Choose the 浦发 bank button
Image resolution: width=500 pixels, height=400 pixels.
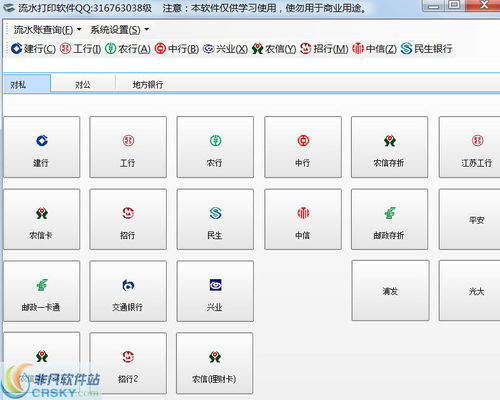point(390,291)
